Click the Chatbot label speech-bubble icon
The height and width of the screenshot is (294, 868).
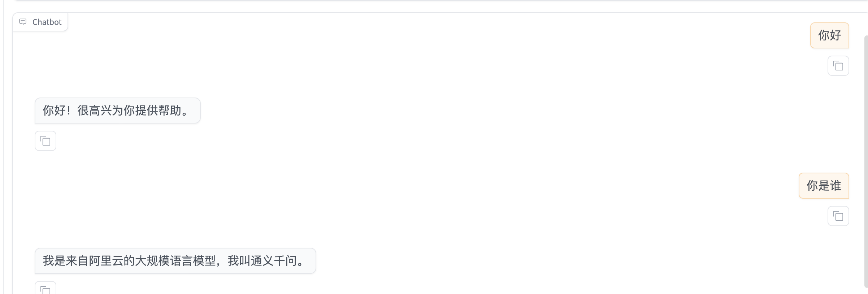23,22
